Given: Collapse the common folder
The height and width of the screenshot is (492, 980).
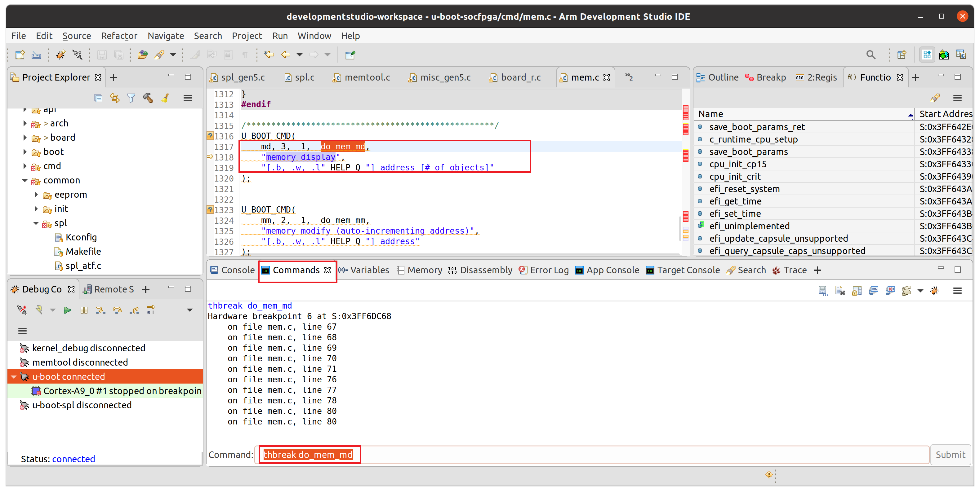Looking at the screenshot, I should point(25,180).
